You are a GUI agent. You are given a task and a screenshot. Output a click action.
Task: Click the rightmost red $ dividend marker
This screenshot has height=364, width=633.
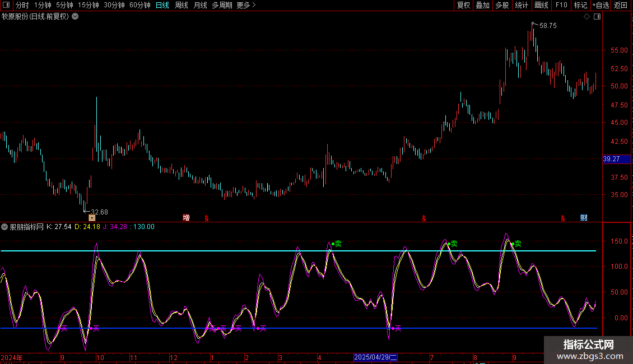(563, 217)
